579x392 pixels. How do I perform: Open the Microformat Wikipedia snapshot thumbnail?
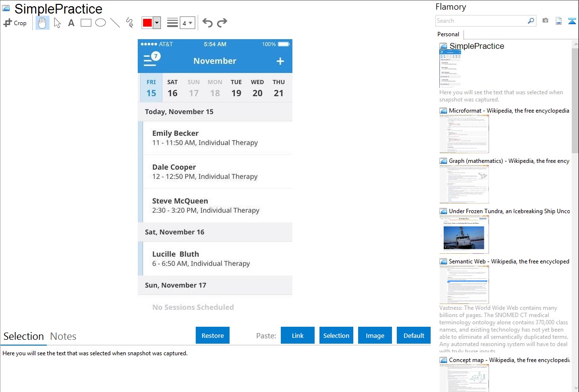(464, 134)
